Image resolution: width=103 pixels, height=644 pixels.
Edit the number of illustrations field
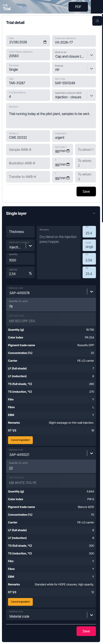[x=28, y=95]
